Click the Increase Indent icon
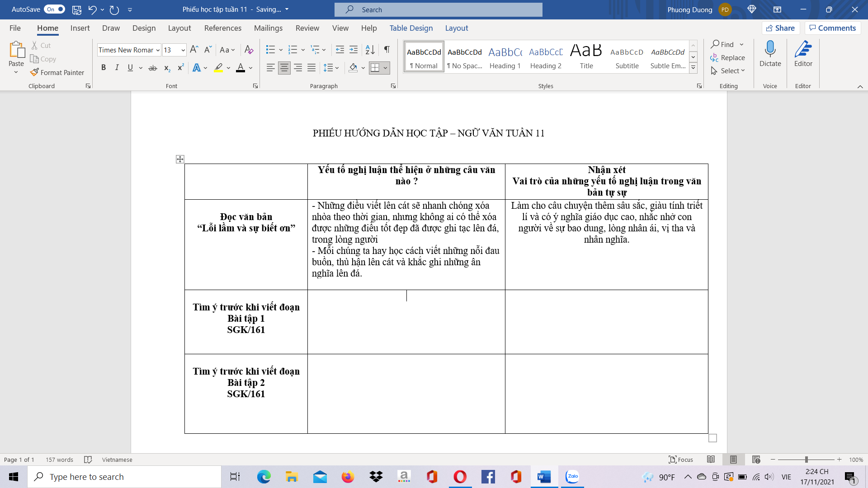The width and height of the screenshot is (868, 488). pyautogui.click(x=354, y=50)
